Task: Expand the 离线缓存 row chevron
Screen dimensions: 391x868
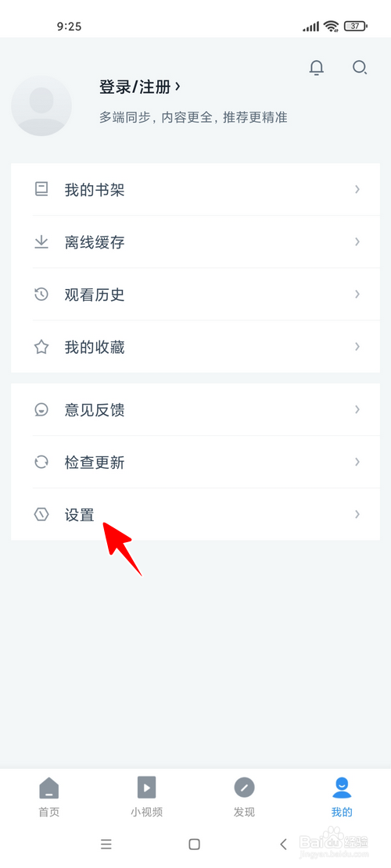Action: (357, 242)
